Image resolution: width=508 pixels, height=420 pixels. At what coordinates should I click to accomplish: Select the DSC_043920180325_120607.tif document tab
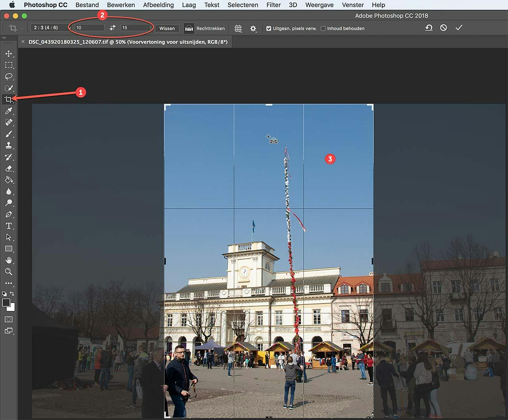(128, 42)
